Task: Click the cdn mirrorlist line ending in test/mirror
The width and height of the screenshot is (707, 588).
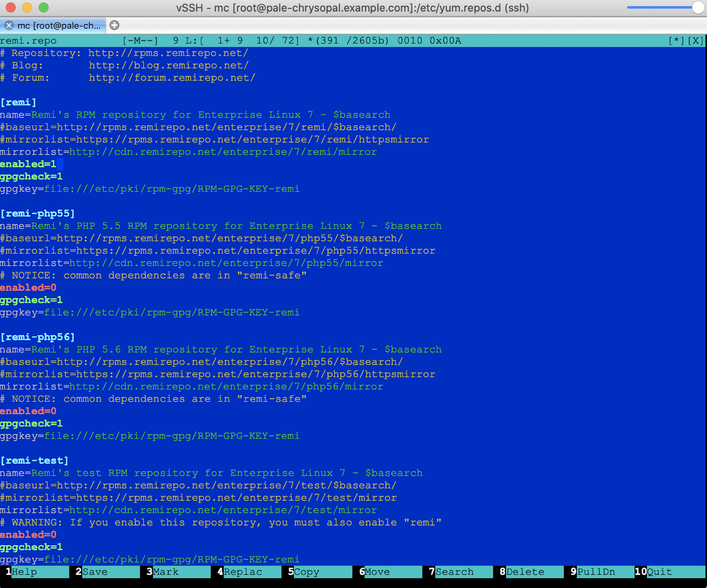Action: 189,510
